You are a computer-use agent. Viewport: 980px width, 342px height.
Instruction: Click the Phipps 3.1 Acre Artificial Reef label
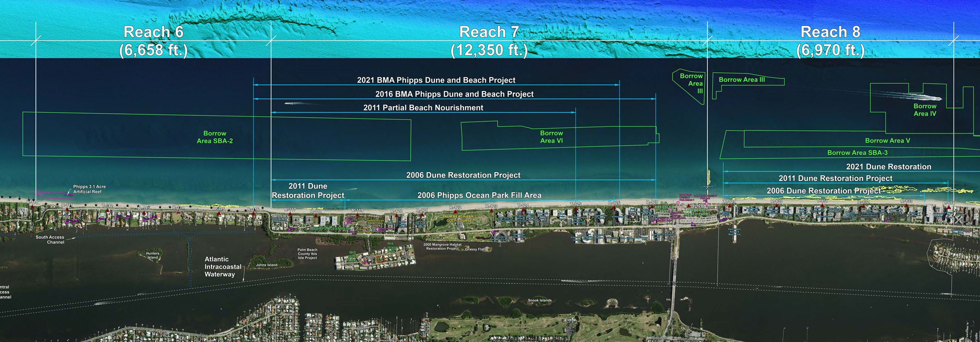pyautogui.click(x=89, y=189)
